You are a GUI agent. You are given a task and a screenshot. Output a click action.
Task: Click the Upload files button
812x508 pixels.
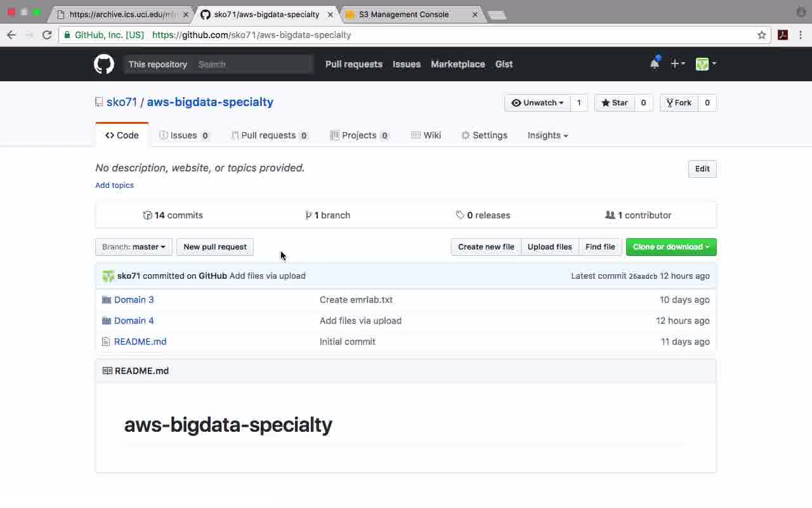(550, 247)
